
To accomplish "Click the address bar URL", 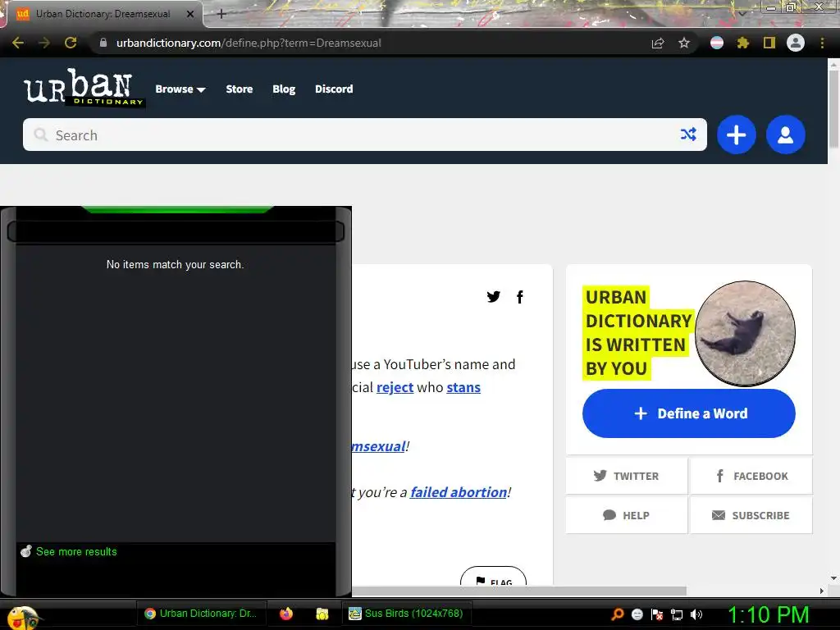I will click(249, 43).
